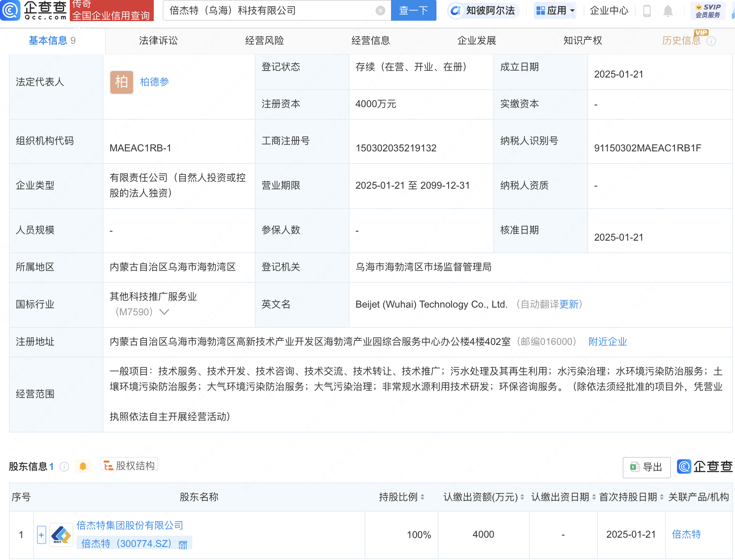Open legal representative 柏德参 link
Viewport: 735px width, 560px height.
pos(154,82)
